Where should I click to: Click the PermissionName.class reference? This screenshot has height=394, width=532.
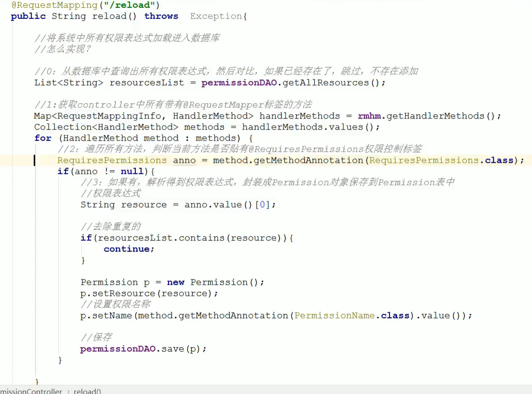(x=352, y=315)
